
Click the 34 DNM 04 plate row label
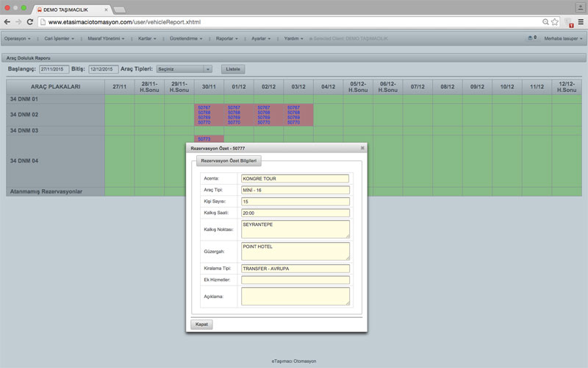(x=24, y=160)
